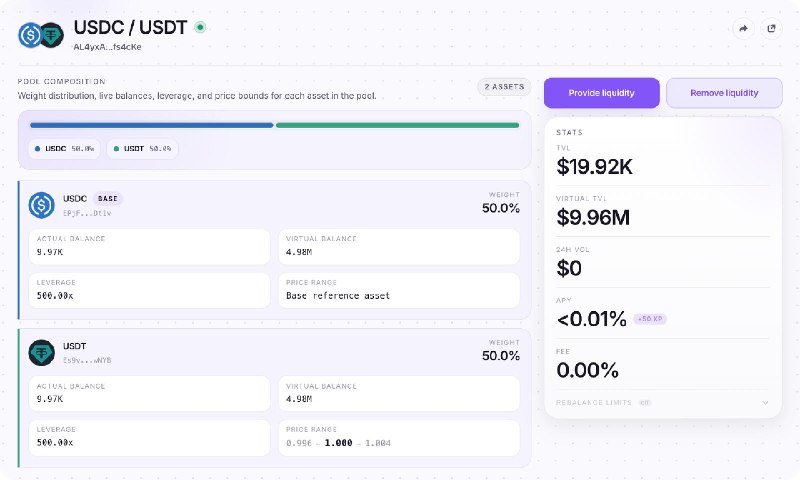
Task: Select the USDT 50.0% legend chip
Action: click(142, 148)
